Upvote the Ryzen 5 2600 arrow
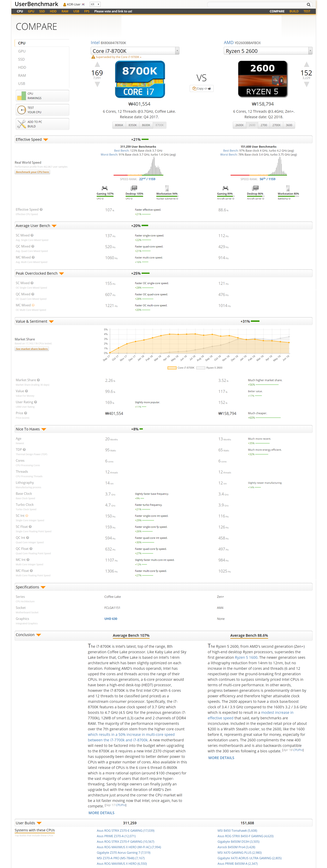 tap(306, 65)
